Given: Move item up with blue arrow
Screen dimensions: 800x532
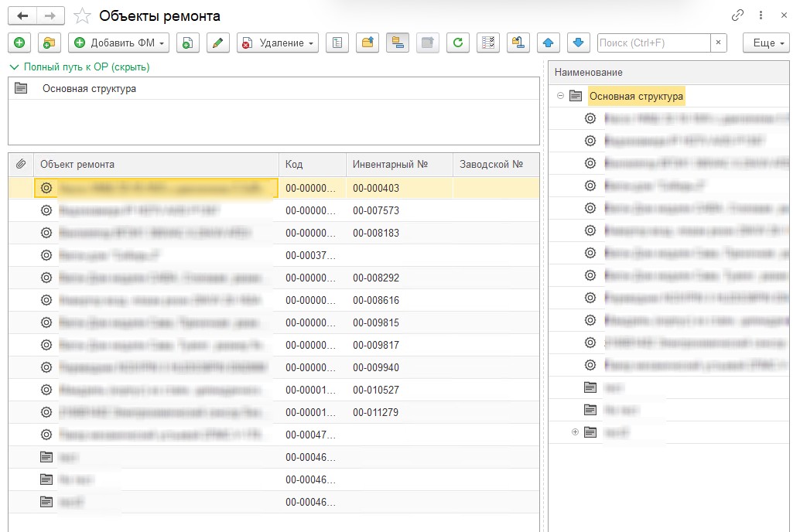Looking at the screenshot, I should coord(549,43).
